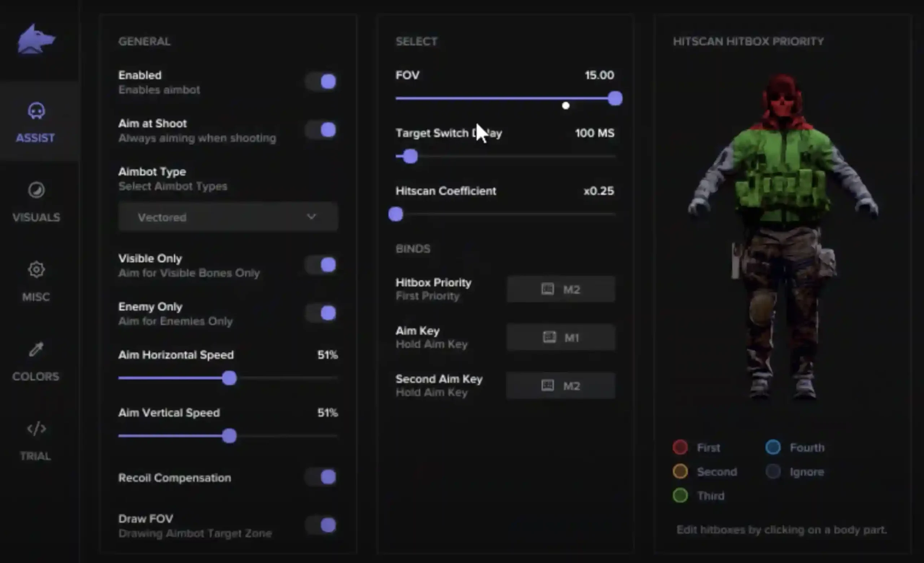Open the Assist section skull icon
Viewport: 924px width, 563px height.
36,111
